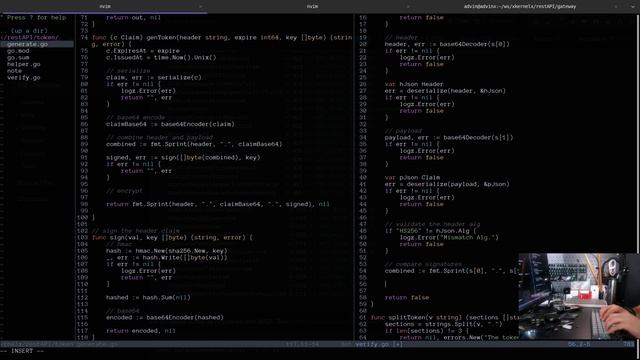Screen dimensions: 640x360
Task: Click the '// compare signatures' comment
Action: (x=423, y=264)
